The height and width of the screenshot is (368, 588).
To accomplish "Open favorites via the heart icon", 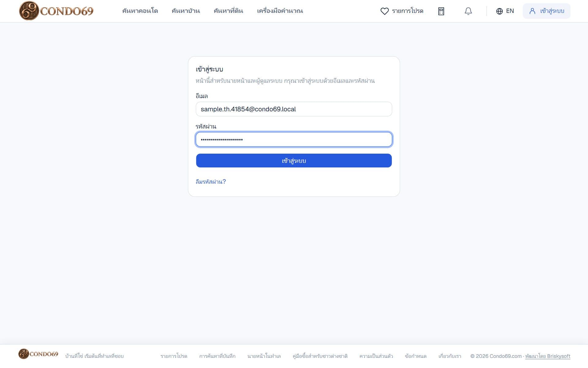I will point(384,11).
